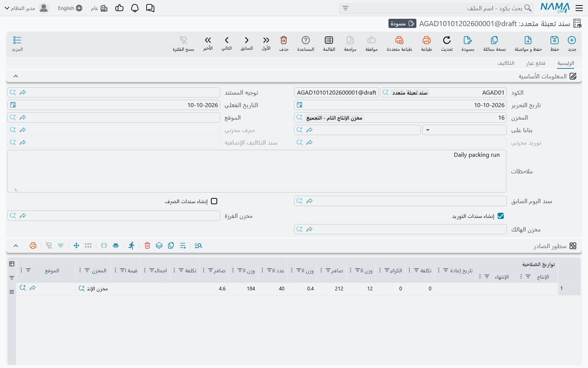Screen dimensions: 588x368
Task: Open the بناءا على dropdown arrow
Action: pyautogui.click(x=428, y=130)
